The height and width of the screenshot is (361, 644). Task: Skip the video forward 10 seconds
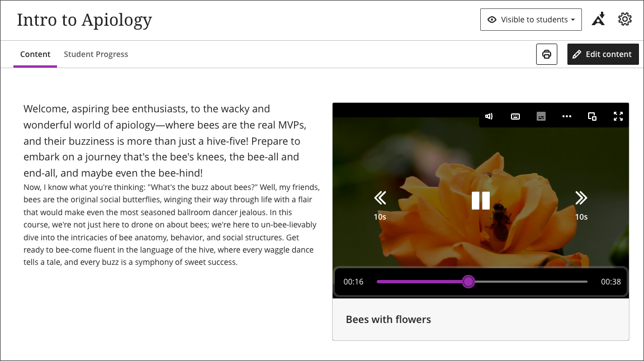pos(581,205)
